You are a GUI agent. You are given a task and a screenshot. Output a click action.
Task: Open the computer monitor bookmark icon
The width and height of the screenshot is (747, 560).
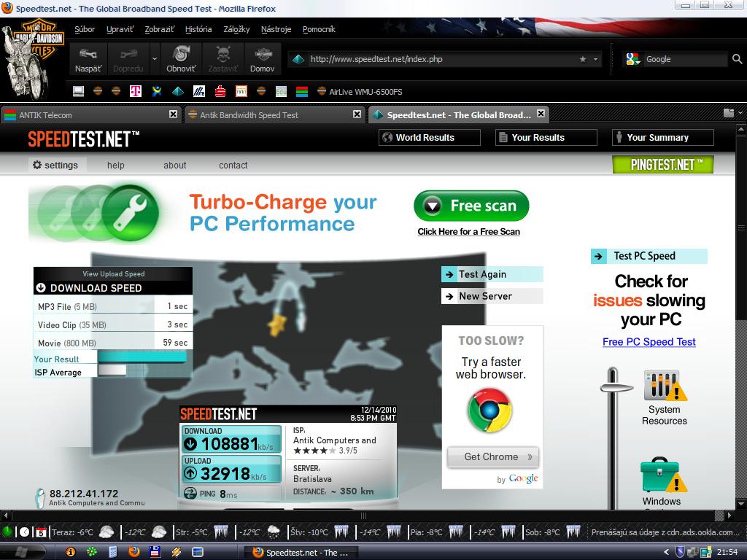point(78,91)
